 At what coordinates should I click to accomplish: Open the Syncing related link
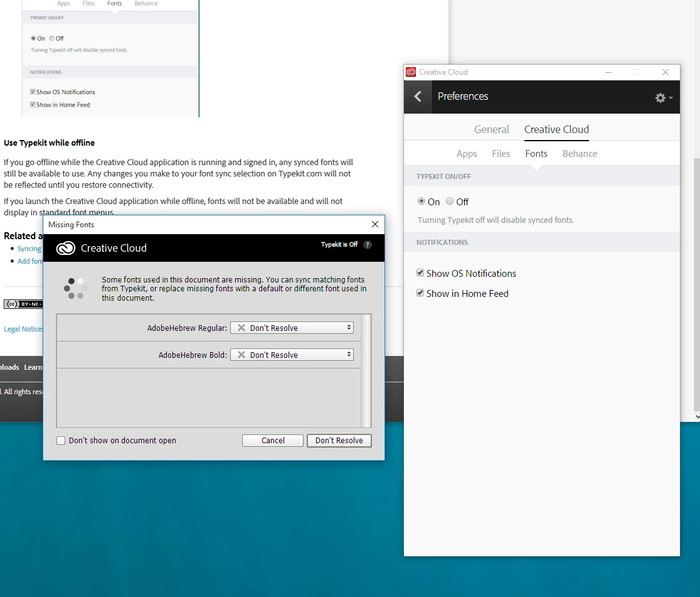[x=29, y=249]
